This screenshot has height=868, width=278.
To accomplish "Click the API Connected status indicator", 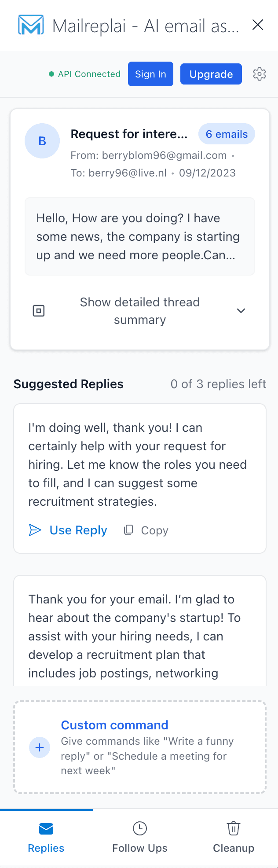I will [x=84, y=74].
